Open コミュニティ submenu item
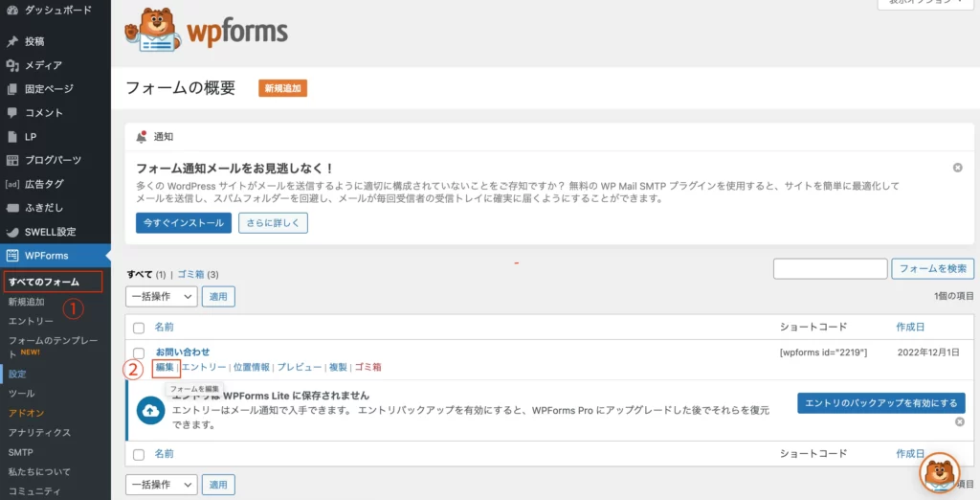The height and width of the screenshot is (500, 980). (x=35, y=491)
